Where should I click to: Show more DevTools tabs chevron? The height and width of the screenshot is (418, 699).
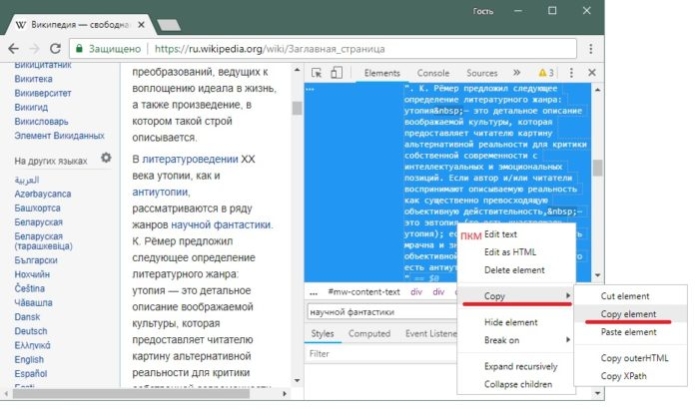pyautogui.click(x=516, y=73)
